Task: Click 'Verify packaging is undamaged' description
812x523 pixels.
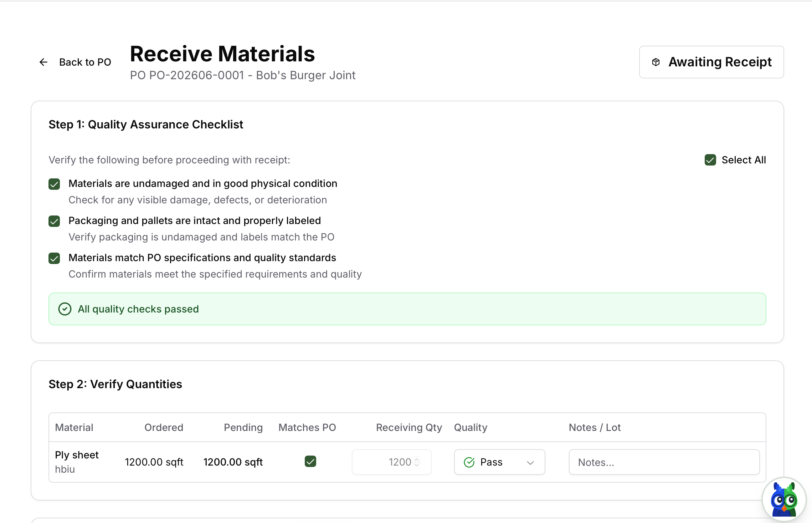Action: tap(201, 237)
